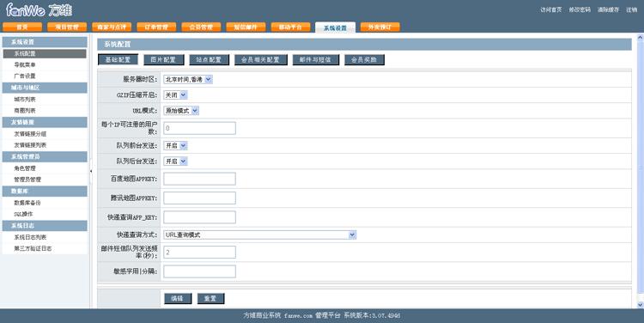Click the footer text 方维商业系统 fanwe.com
644x323 pixels.
pos(278,315)
